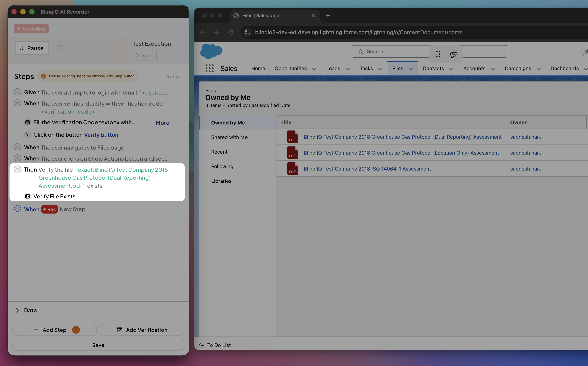Viewport: 588px width, 366px height.
Task: Open the Leads tab dropdown chevron
Action: click(x=347, y=69)
